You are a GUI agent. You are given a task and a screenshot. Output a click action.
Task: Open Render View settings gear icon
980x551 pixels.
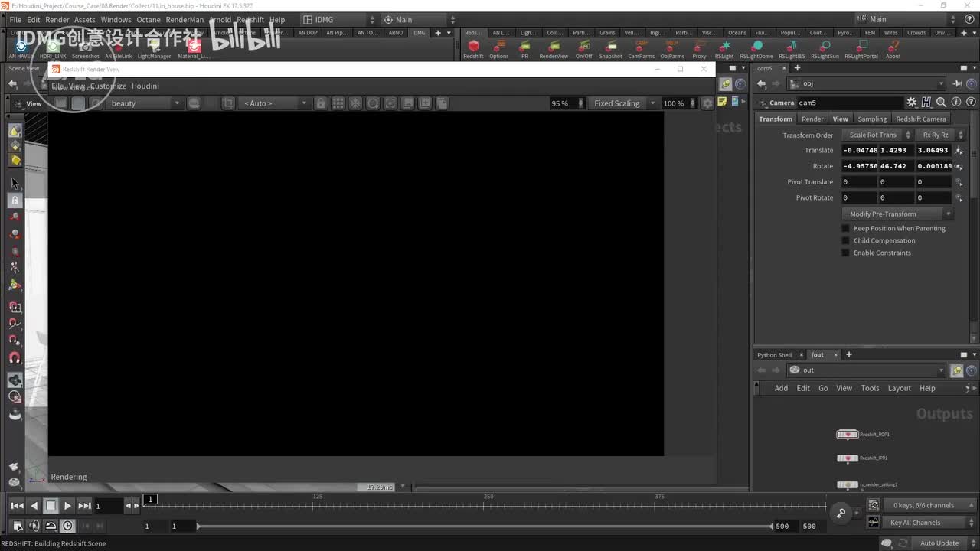pos(707,103)
